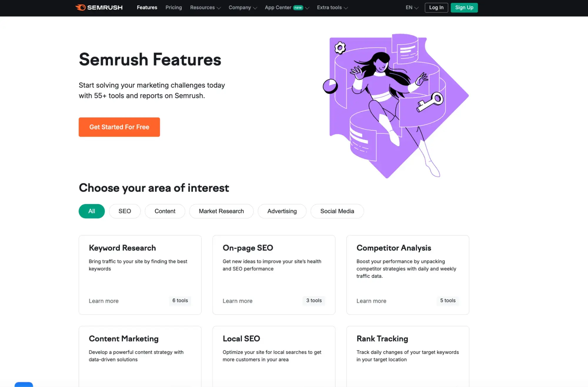
Task: Select the Content interest filter
Action: click(x=165, y=211)
